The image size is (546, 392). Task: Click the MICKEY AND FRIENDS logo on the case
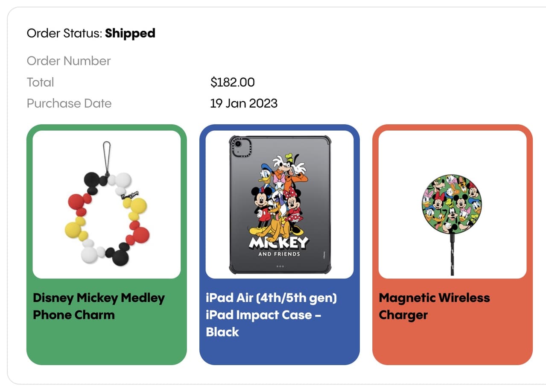pyautogui.click(x=279, y=246)
